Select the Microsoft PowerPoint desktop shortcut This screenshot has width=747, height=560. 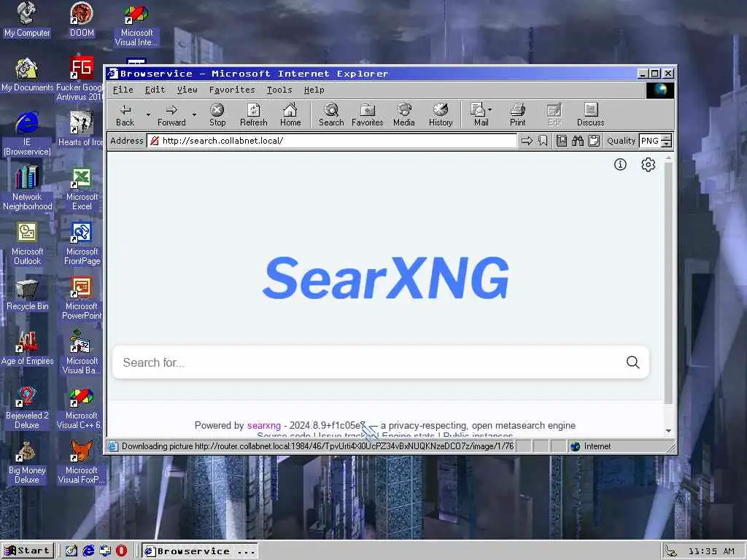pyautogui.click(x=82, y=298)
